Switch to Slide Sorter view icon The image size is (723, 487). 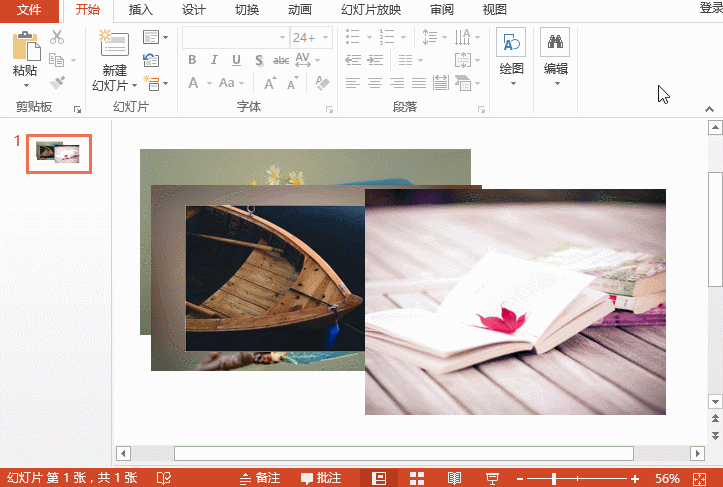click(x=417, y=478)
